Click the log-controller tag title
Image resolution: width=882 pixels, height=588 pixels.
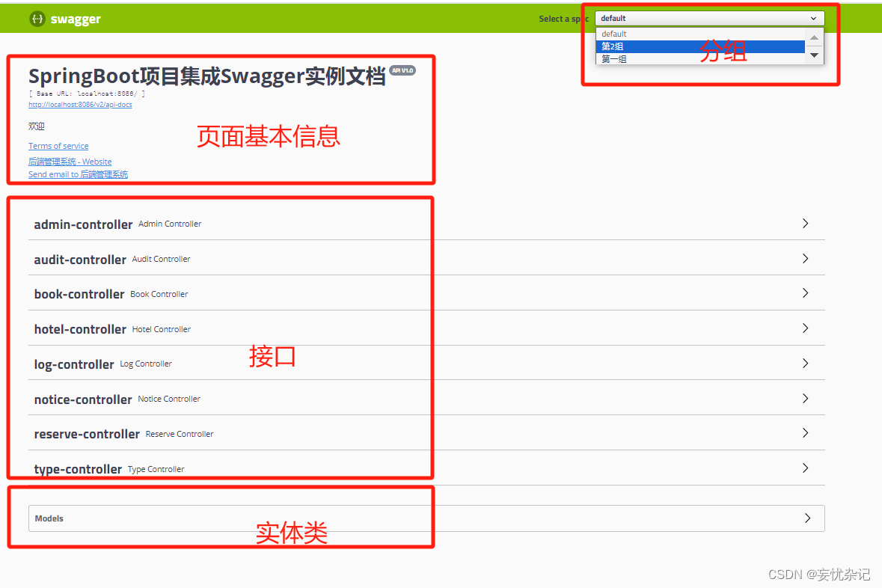pyautogui.click(x=74, y=364)
